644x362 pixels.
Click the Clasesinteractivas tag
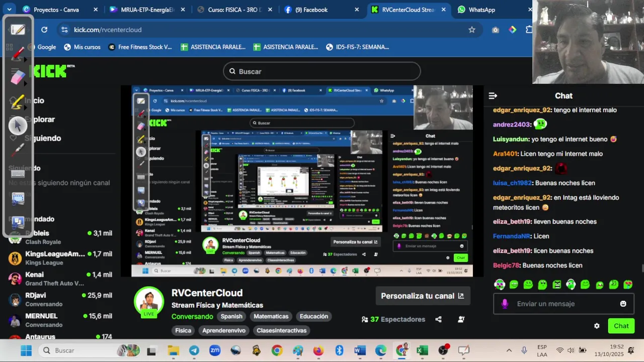(x=281, y=330)
